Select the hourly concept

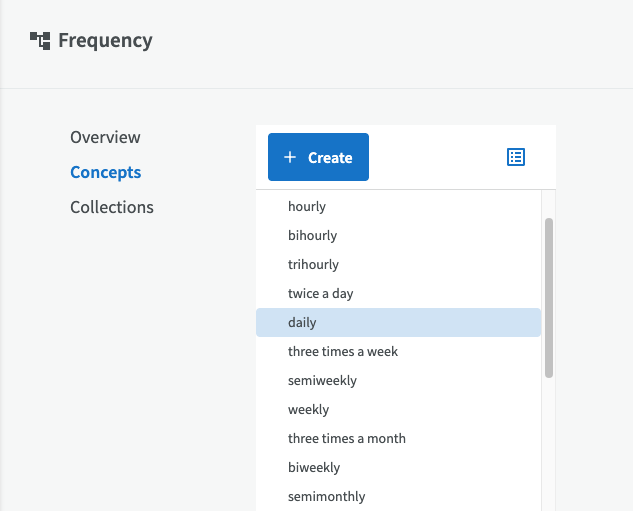tap(398, 206)
